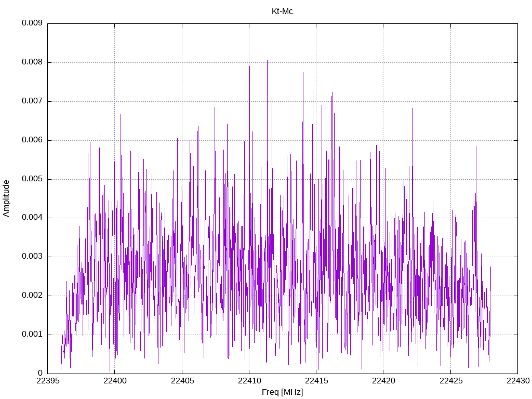Select the 0.005 y-axis tick label
This screenshot has height=399, width=532.
pos(32,179)
